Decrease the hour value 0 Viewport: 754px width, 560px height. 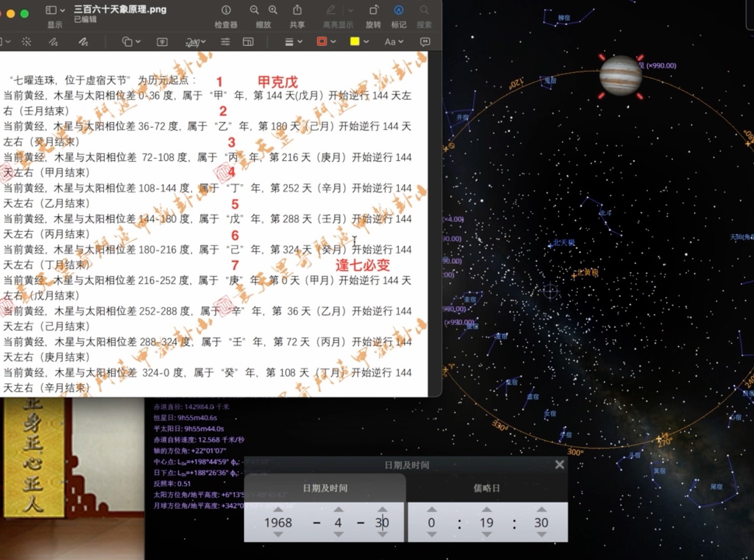[431, 535]
